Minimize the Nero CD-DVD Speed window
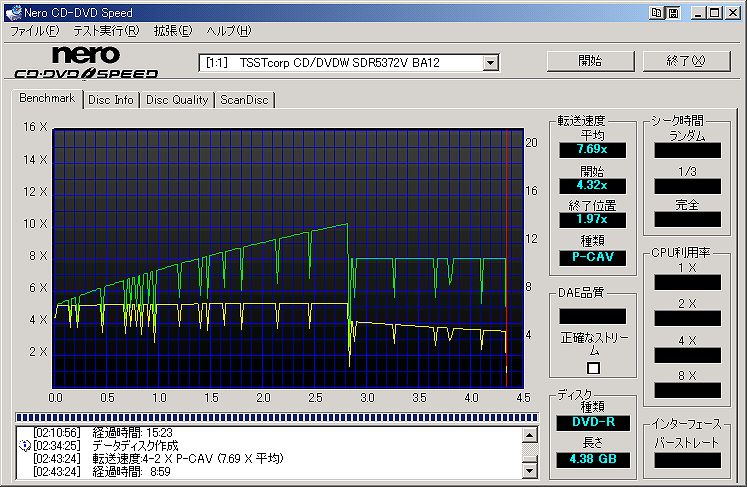747x487 pixels. pyautogui.click(x=698, y=13)
